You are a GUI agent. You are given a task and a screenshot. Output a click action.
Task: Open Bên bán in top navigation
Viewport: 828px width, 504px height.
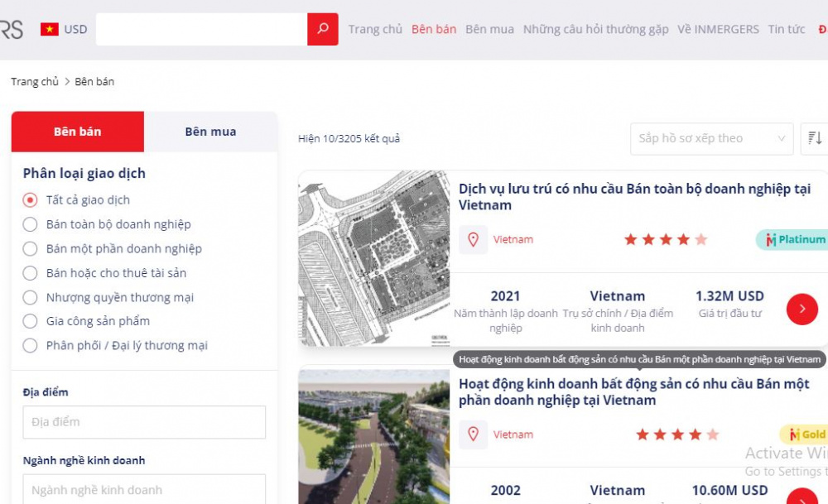(x=434, y=30)
